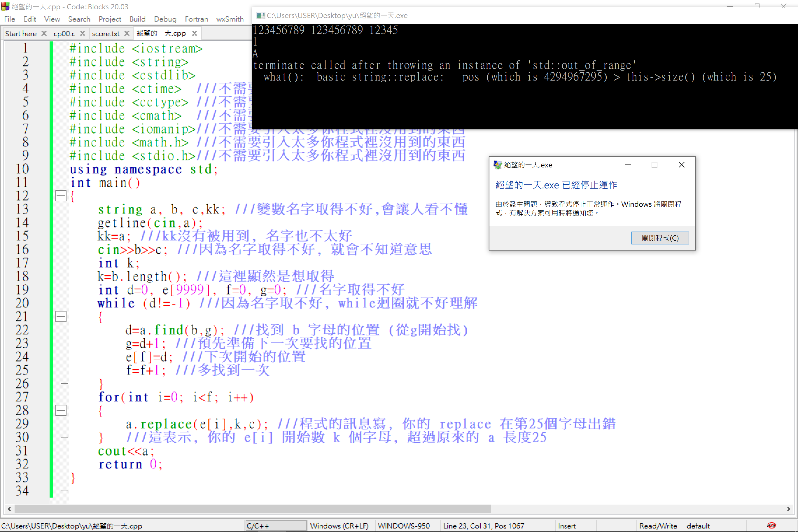Close the score.txt tab using its X
The width and height of the screenshot is (798, 532).
click(x=127, y=33)
